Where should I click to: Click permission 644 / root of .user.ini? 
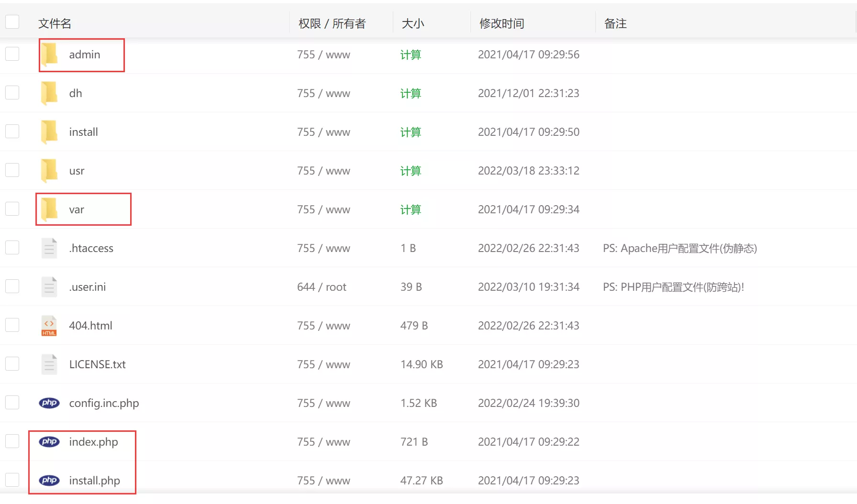tap(322, 287)
